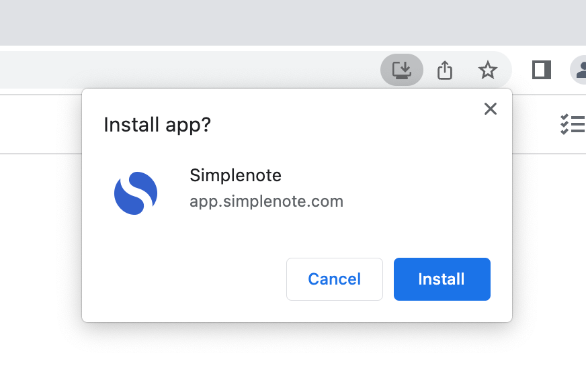Screen dimensions: 586x392
Task: Click the app.simplenote.com URL text
Action: point(266,201)
